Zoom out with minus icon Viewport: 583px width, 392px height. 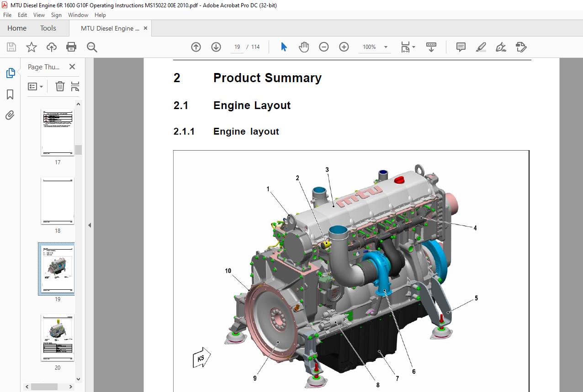(324, 47)
